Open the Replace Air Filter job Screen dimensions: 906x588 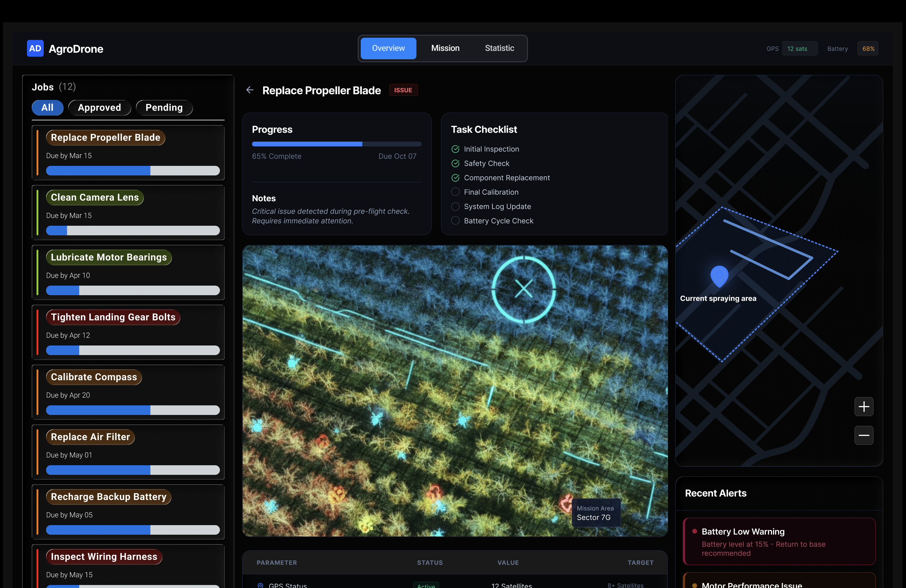pos(128,452)
